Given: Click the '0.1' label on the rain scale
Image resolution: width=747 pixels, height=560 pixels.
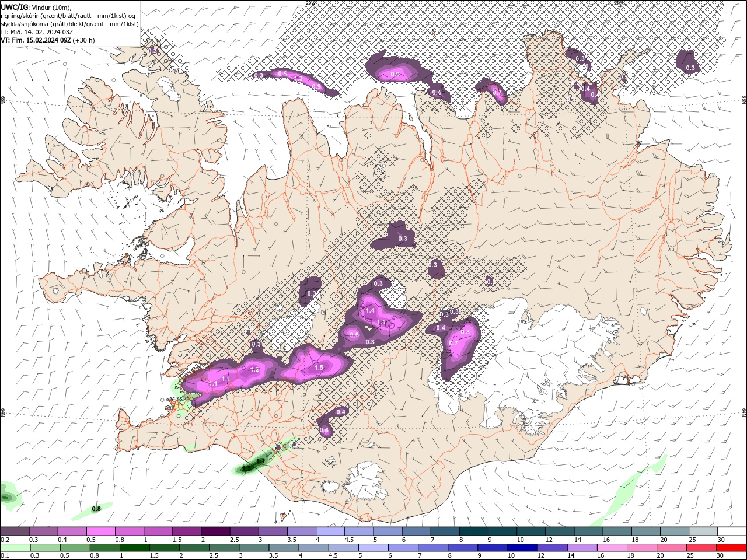Looking at the screenshot, I should pos(5,556).
